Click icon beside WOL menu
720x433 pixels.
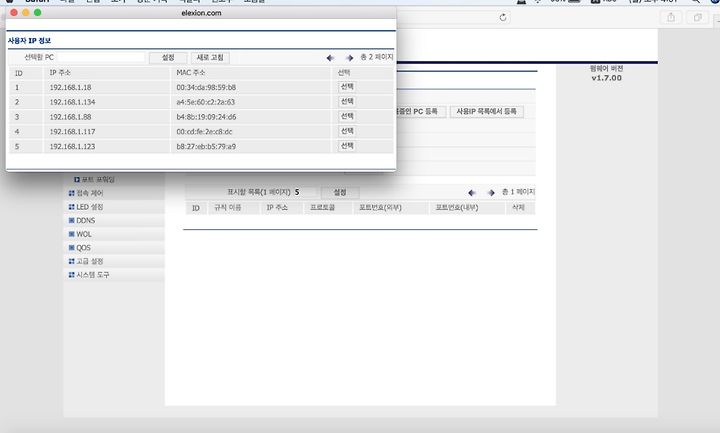tap(71, 234)
